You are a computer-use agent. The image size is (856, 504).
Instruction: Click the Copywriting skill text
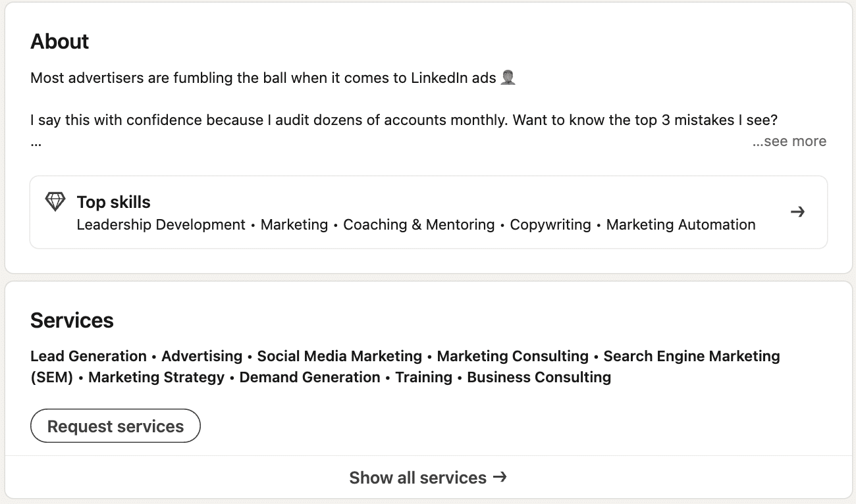tap(550, 225)
